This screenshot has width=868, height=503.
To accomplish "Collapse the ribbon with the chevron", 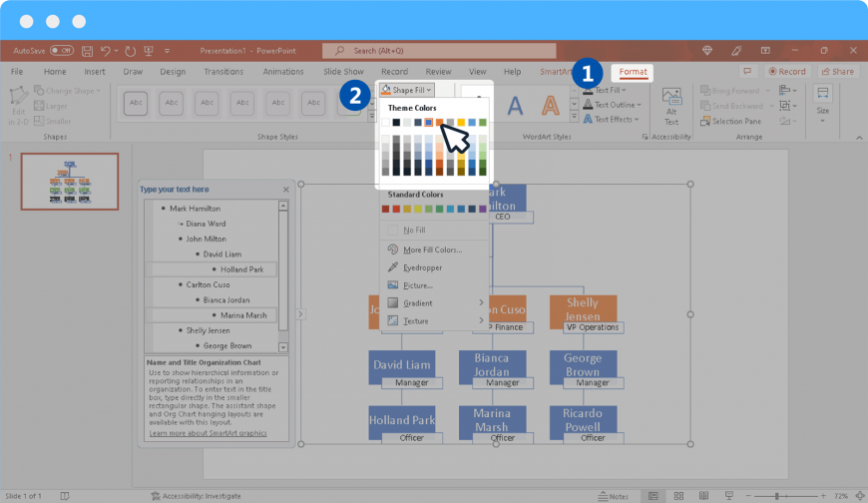I will 859,138.
